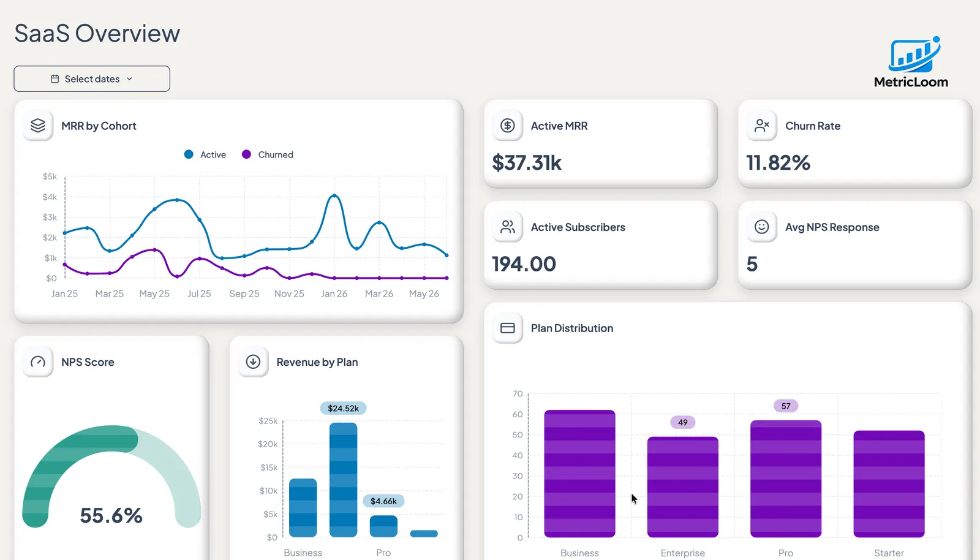
Task: Toggle the Active series in chart legend
Action: tap(205, 154)
